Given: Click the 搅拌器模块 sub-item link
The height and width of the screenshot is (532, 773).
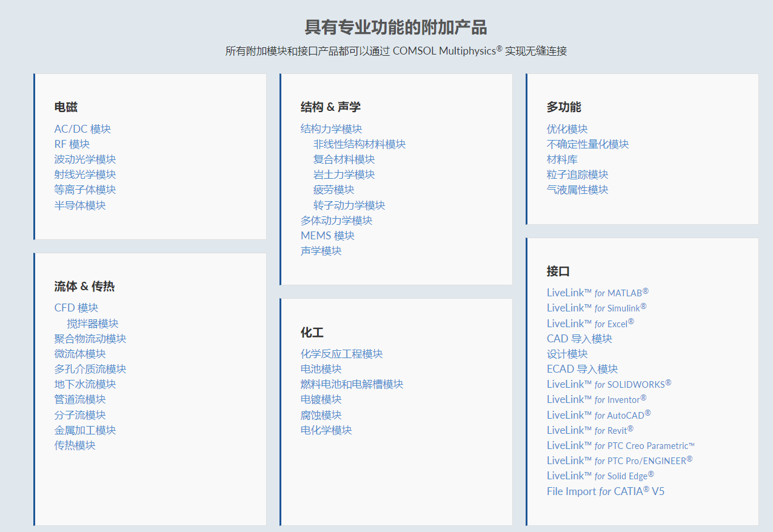Looking at the screenshot, I should click(93, 324).
